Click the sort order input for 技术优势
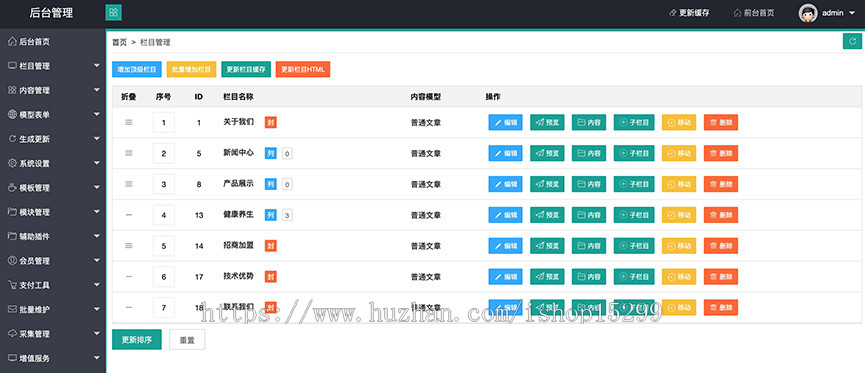865x373 pixels. (164, 277)
